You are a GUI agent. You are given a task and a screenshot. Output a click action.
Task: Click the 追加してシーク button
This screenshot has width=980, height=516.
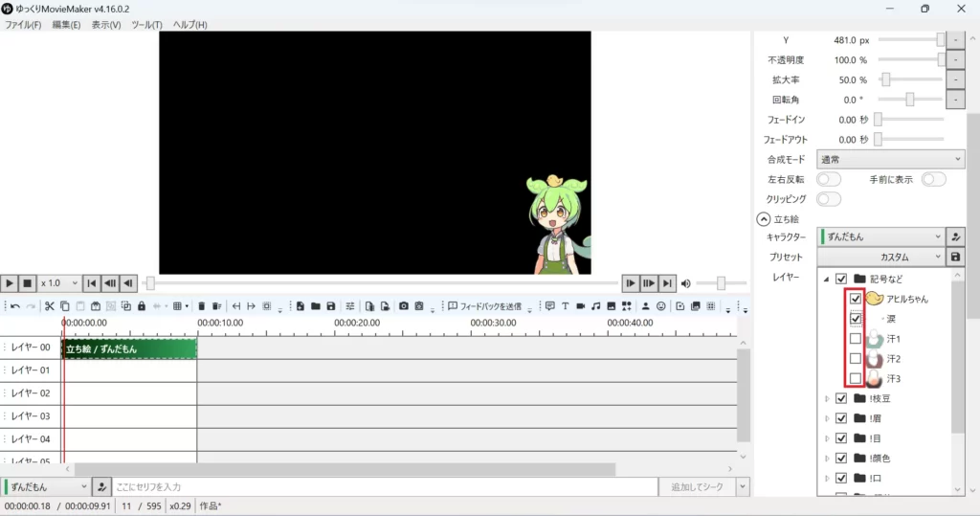(697, 486)
